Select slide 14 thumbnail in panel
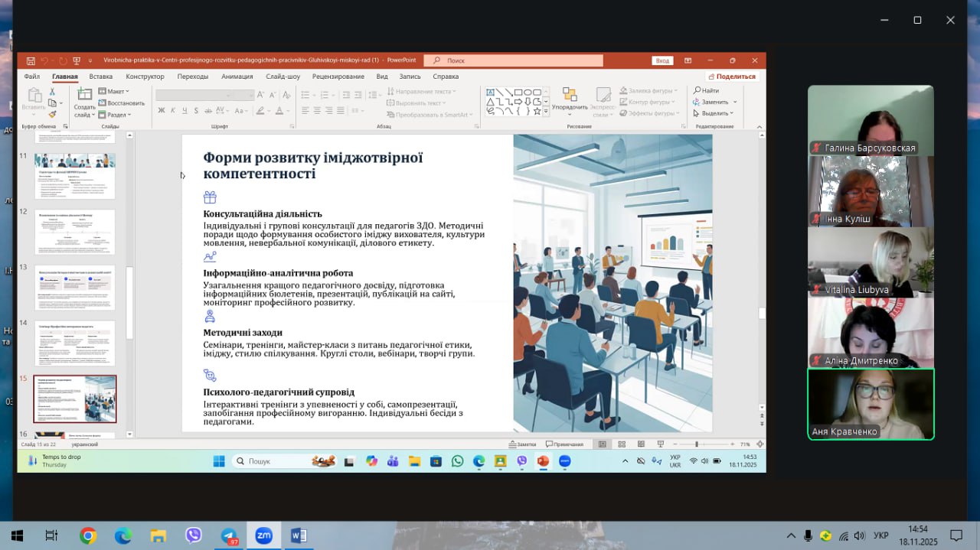 coord(75,343)
